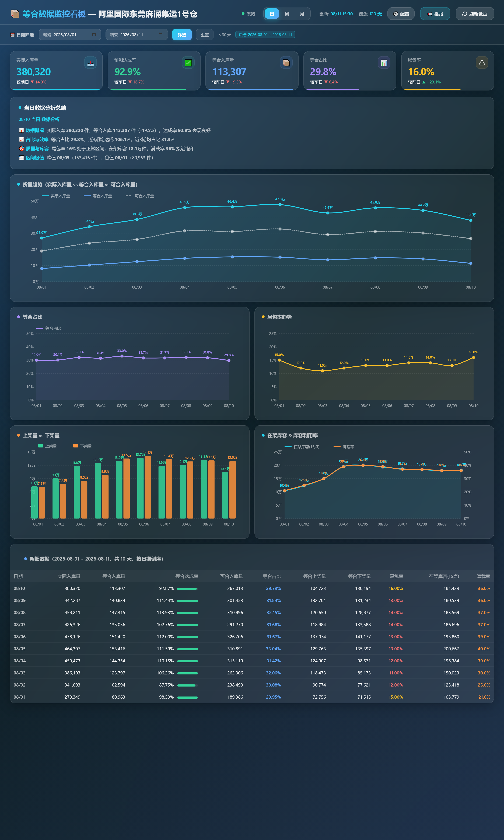Toggle the 下架量 legend series

pos(83,446)
